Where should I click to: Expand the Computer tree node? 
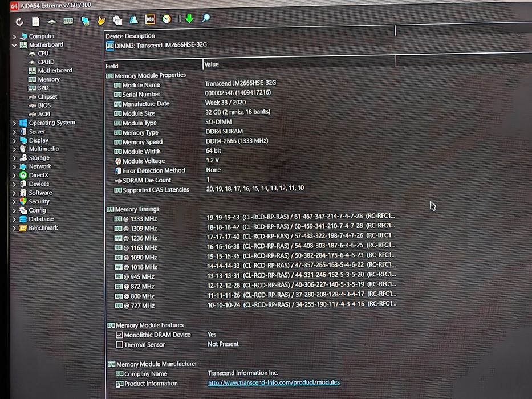(14, 36)
